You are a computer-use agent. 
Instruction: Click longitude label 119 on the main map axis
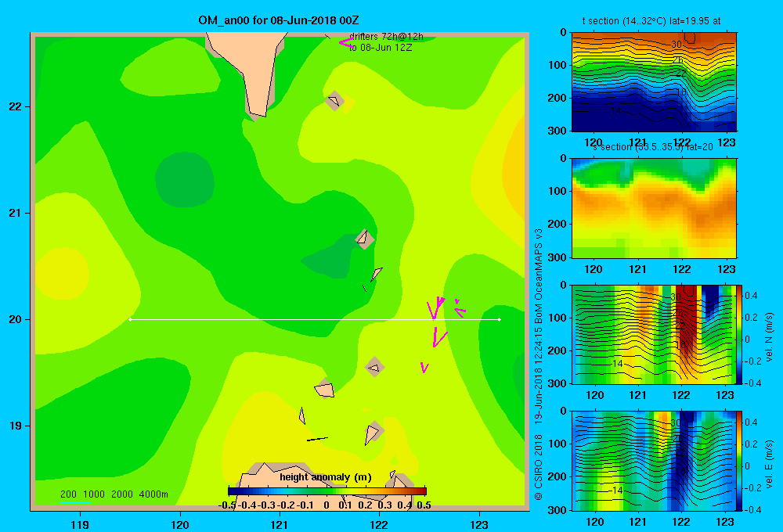pos(80,524)
